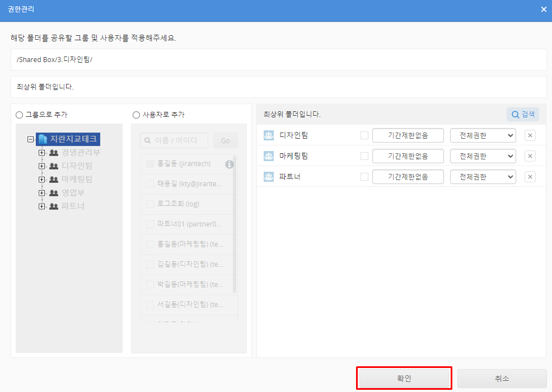This screenshot has width=552, height=392.
Task: Open the 전체권한 dropdown for 마케팅팀
Action: (x=483, y=156)
